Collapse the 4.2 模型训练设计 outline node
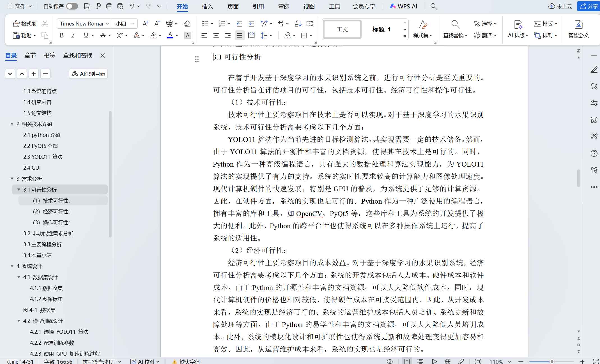The width and height of the screenshot is (600, 364). (x=19, y=321)
